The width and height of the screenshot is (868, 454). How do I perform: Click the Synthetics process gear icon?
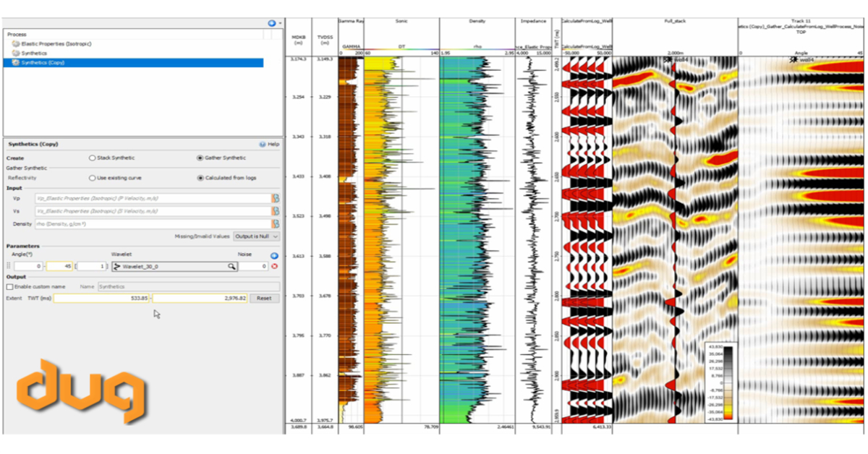(15, 52)
